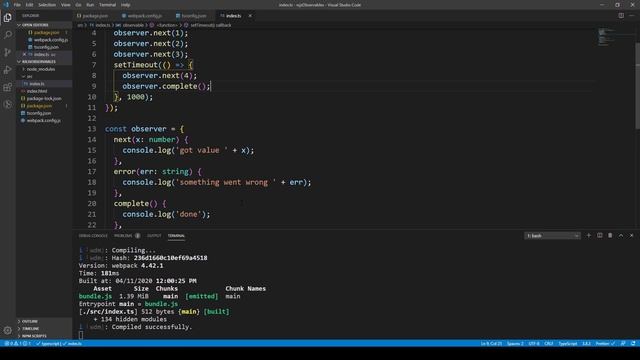
Task: Switch to the webpack.config.js editor tab
Action: [x=143, y=16]
